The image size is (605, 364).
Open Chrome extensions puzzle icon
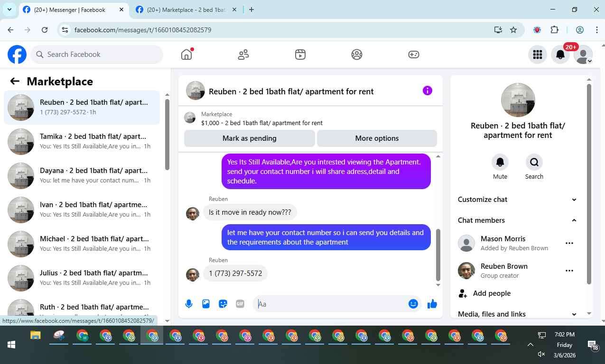coord(554,30)
